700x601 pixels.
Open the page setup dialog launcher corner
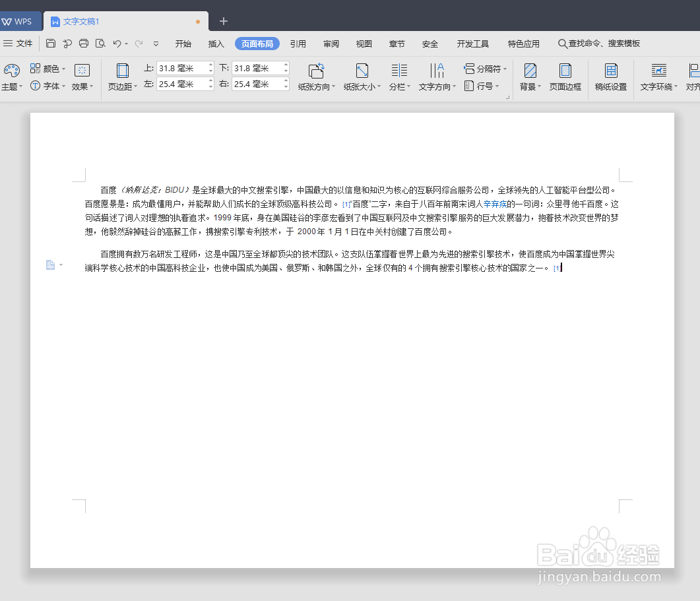tap(507, 97)
